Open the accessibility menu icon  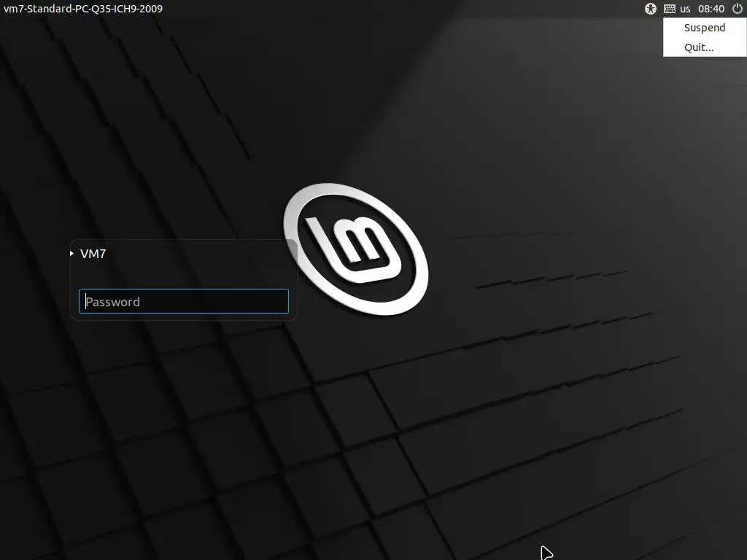650,9
